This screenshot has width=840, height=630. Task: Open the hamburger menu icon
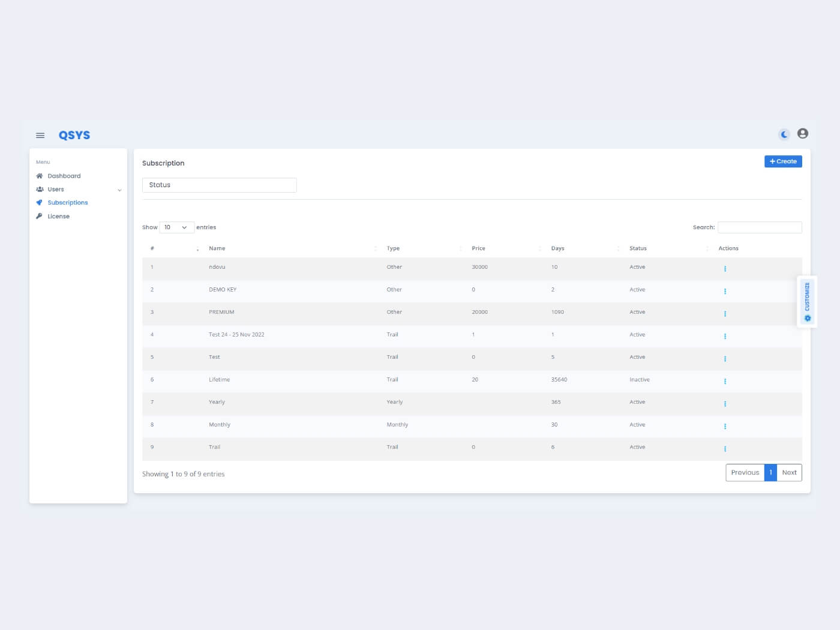pos(40,135)
